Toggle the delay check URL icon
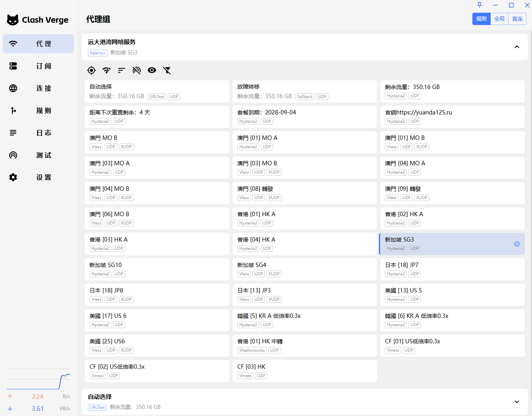Viewport: 532px width, 416px height. 137,70
